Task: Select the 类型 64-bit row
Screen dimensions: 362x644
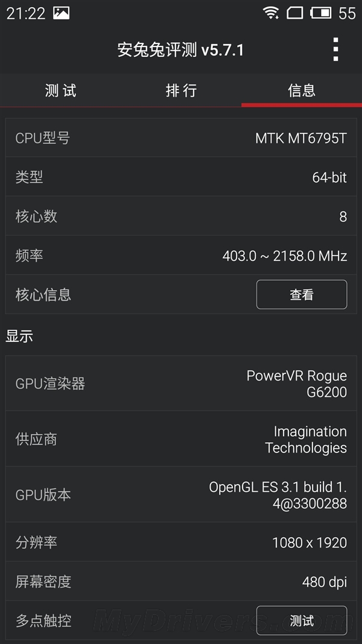Action: [x=181, y=177]
